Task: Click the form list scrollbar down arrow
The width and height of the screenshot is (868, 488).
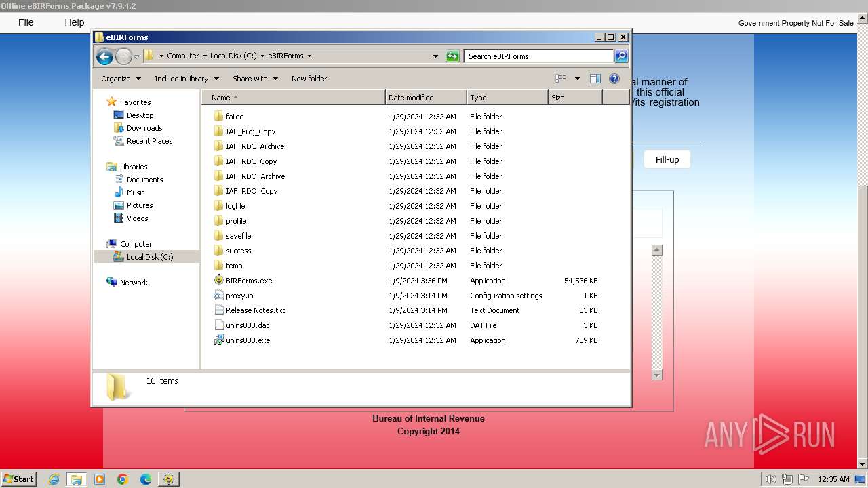Action: pyautogui.click(x=656, y=374)
